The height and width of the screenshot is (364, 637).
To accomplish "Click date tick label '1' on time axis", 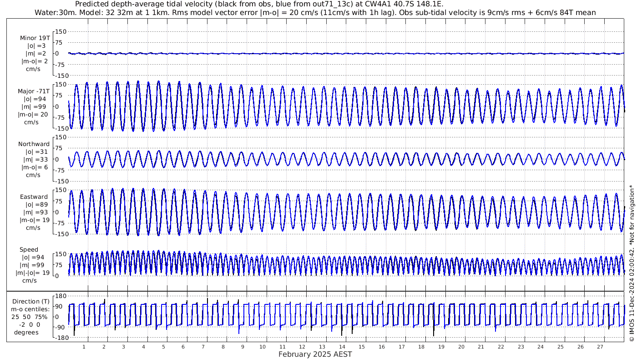I will coord(84,347).
